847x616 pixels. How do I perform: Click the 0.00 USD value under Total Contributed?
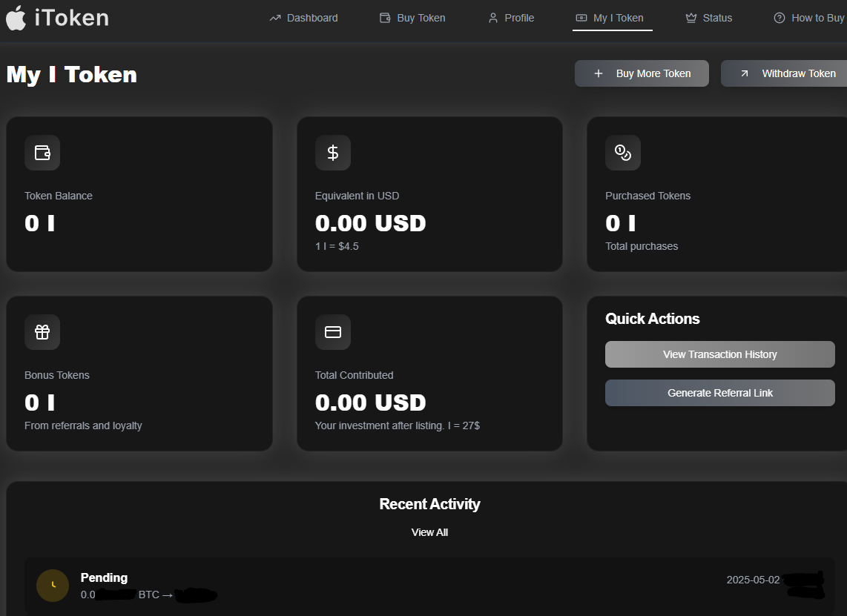click(x=371, y=403)
